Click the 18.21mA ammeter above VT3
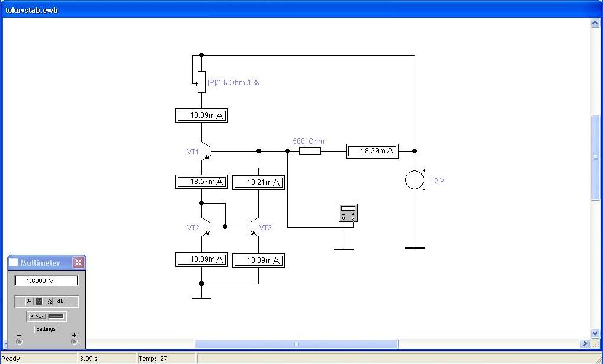Screen dimensions: 603x364 point(258,182)
